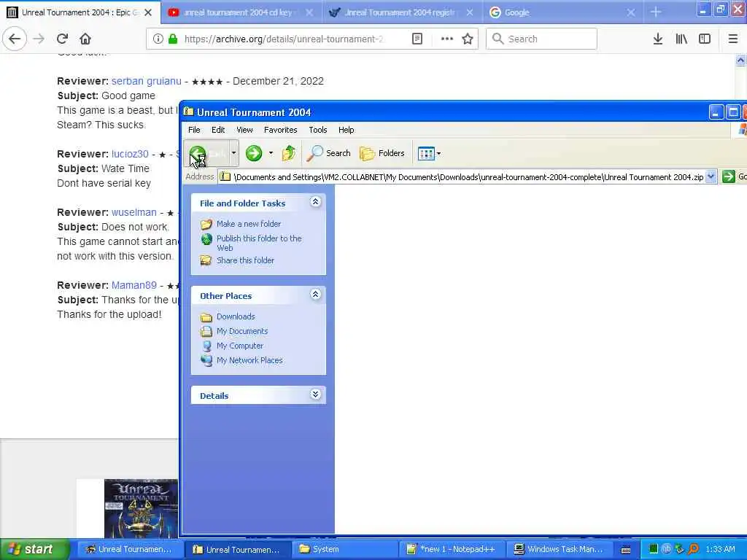This screenshot has width=747, height=560.
Task: Click Firefox forward arrow button
Action: (39, 39)
